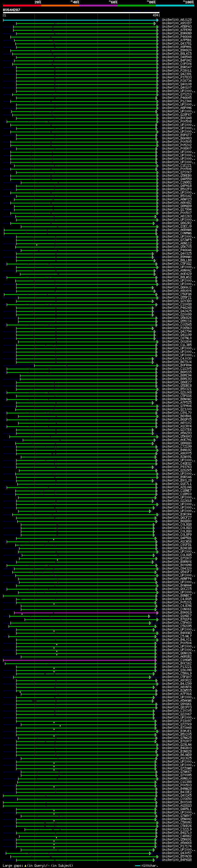Click the orange ~40% identity color bar
The image size is (197, 868).
(60, 6)
